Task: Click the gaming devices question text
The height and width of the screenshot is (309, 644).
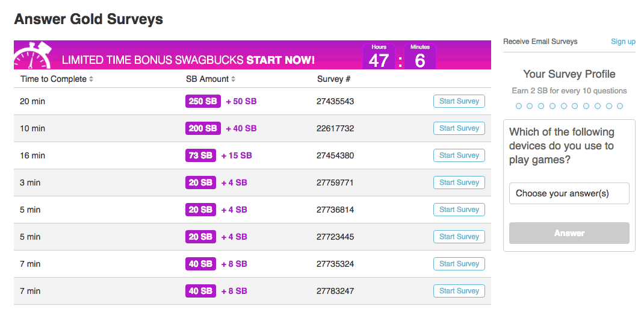Action: coord(562,146)
